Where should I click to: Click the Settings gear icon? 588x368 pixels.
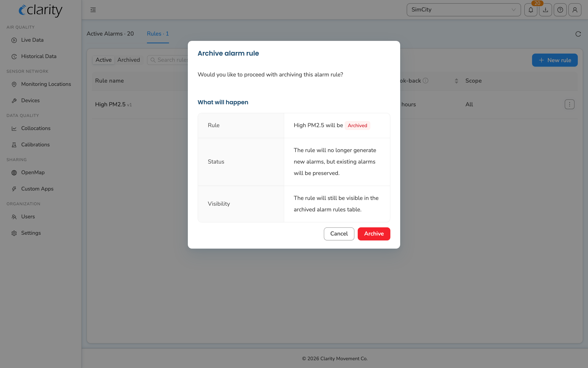[14, 233]
